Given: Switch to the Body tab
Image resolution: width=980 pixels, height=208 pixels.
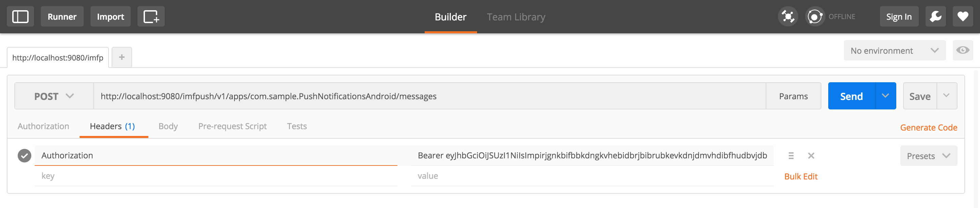Looking at the screenshot, I should 168,126.
